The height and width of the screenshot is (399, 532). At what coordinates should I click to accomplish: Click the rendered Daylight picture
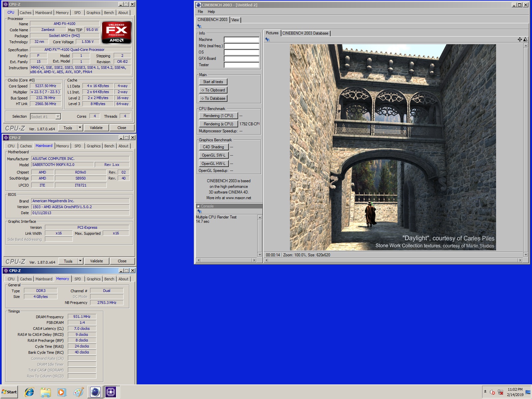click(x=393, y=147)
